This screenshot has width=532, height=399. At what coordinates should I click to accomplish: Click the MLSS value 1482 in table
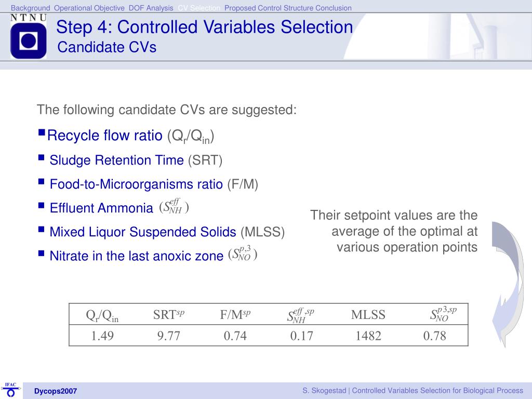click(368, 336)
